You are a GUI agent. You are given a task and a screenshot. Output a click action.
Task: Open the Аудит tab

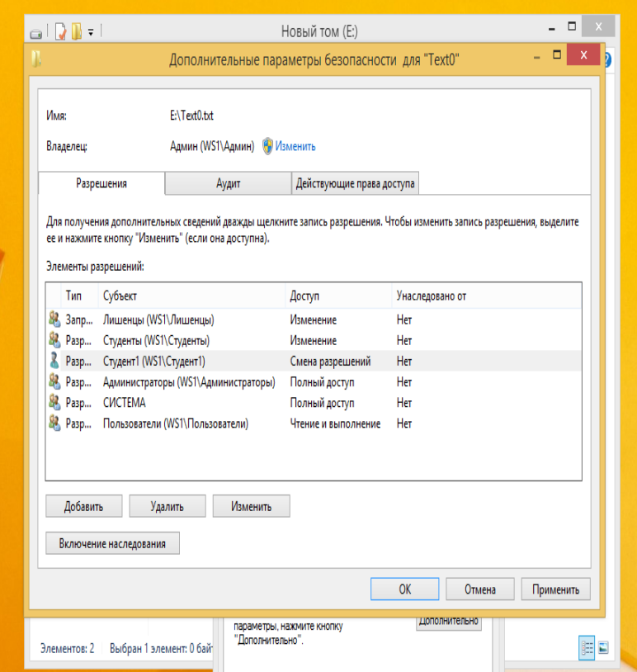coord(228,183)
